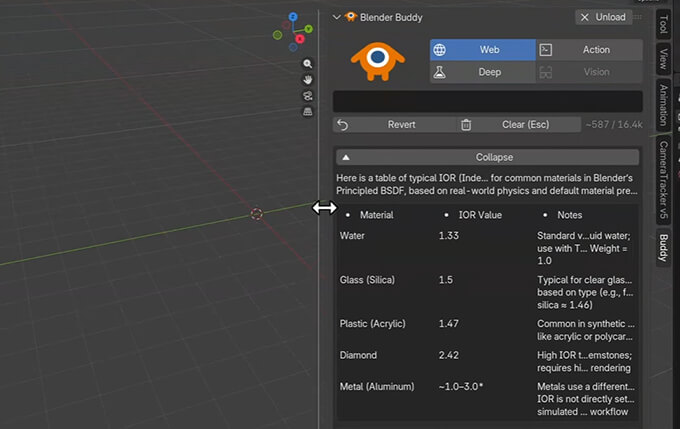Toggle the camera view icon

pos(308,95)
